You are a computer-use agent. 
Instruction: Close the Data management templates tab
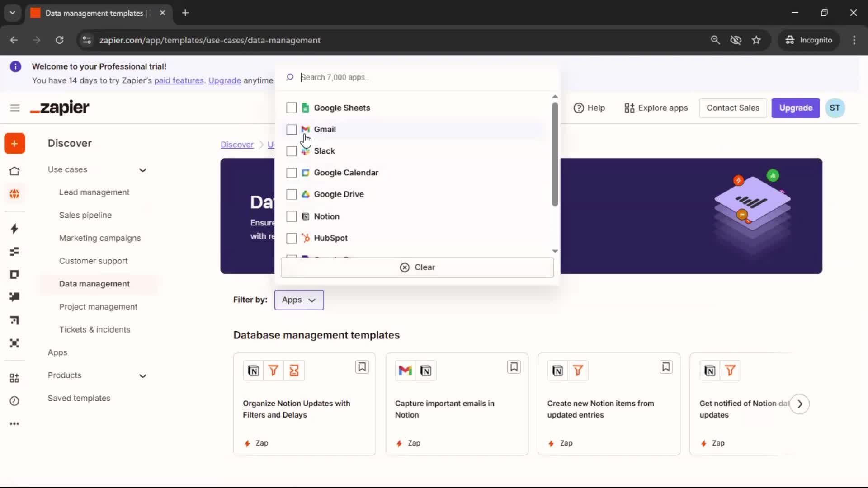(x=162, y=13)
